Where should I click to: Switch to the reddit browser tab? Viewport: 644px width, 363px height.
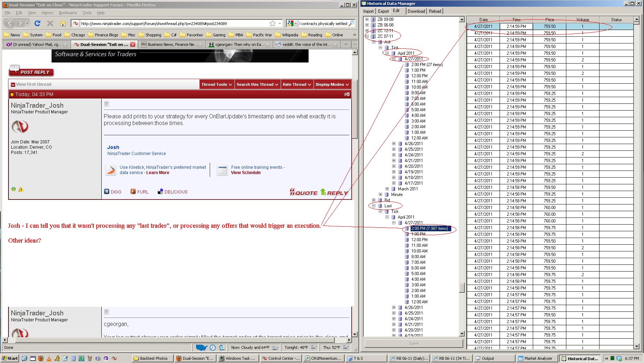click(306, 44)
